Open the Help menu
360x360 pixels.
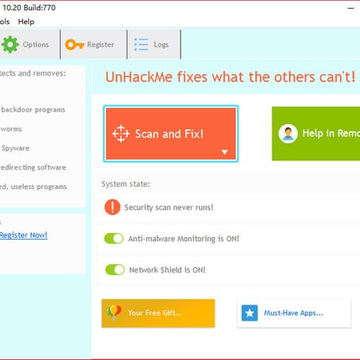pyautogui.click(x=26, y=22)
